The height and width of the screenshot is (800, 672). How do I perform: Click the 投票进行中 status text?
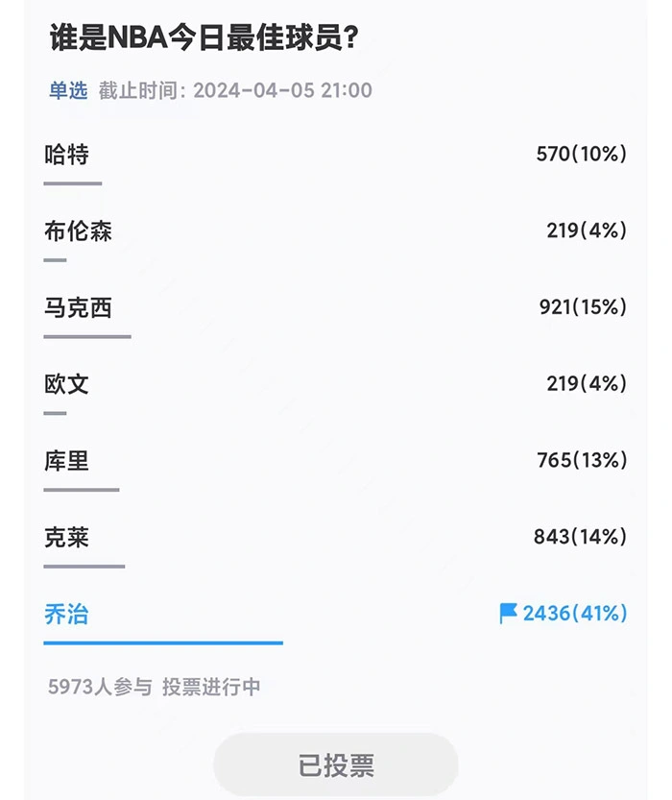pyautogui.click(x=211, y=687)
